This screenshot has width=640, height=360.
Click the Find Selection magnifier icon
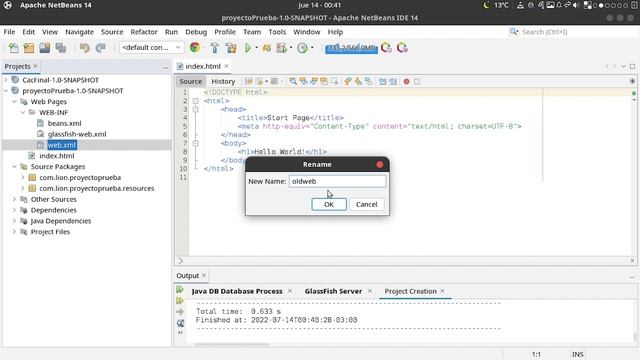293,81
